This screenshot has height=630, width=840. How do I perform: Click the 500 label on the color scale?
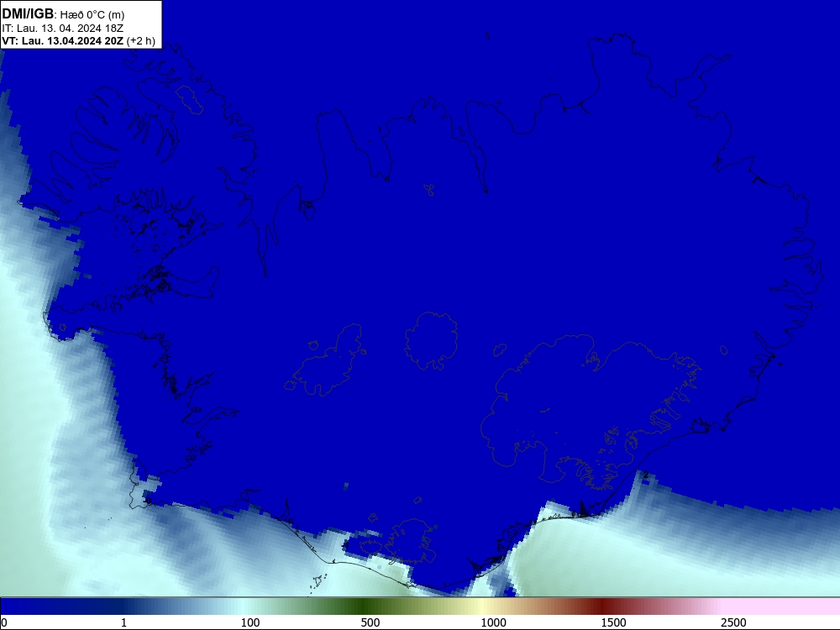point(370,622)
